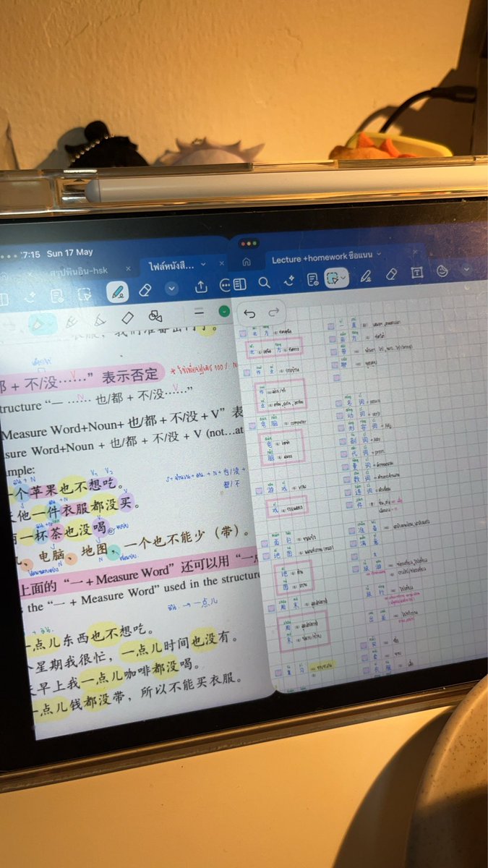Select the diamond shape eraser icon in left sub-toolbar

point(128,318)
